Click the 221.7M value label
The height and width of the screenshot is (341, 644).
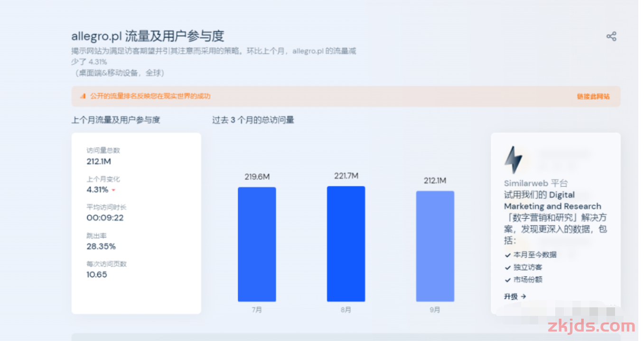[x=346, y=176]
